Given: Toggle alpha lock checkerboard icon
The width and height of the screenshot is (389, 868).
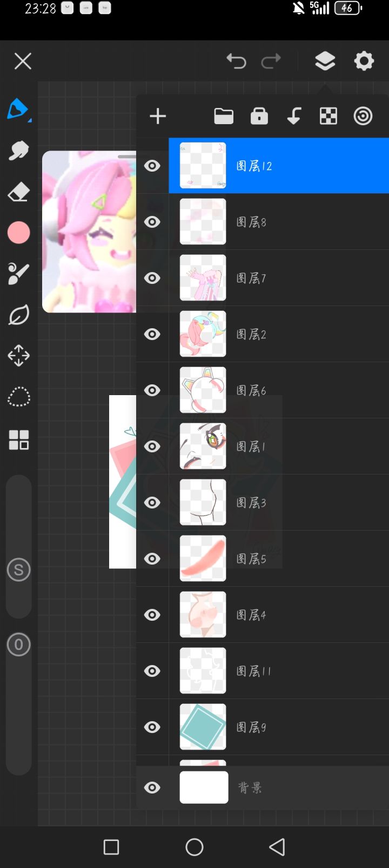Looking at the screenshot, I should 328,116.
